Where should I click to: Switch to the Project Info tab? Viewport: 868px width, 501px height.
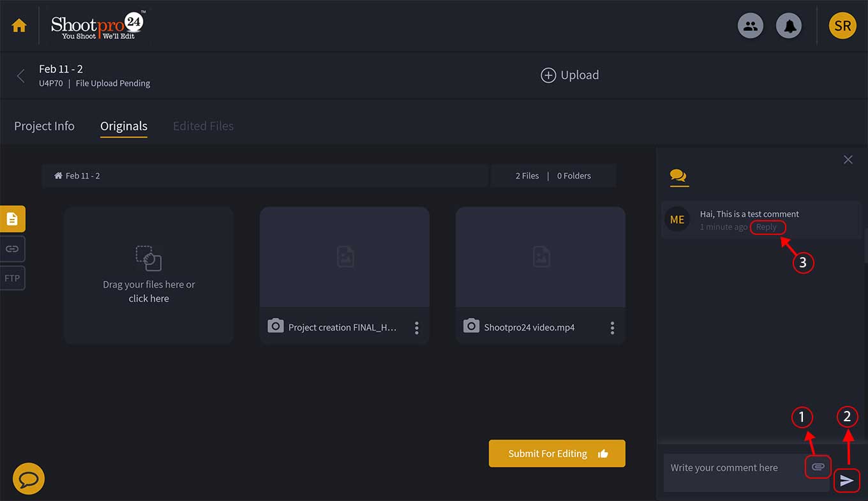point(44,126)
